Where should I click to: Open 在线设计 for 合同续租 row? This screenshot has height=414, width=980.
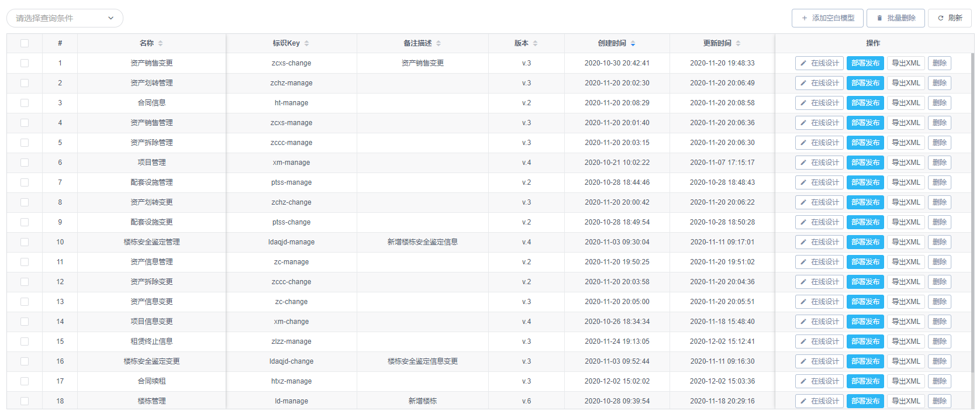(x=819, y=381)
